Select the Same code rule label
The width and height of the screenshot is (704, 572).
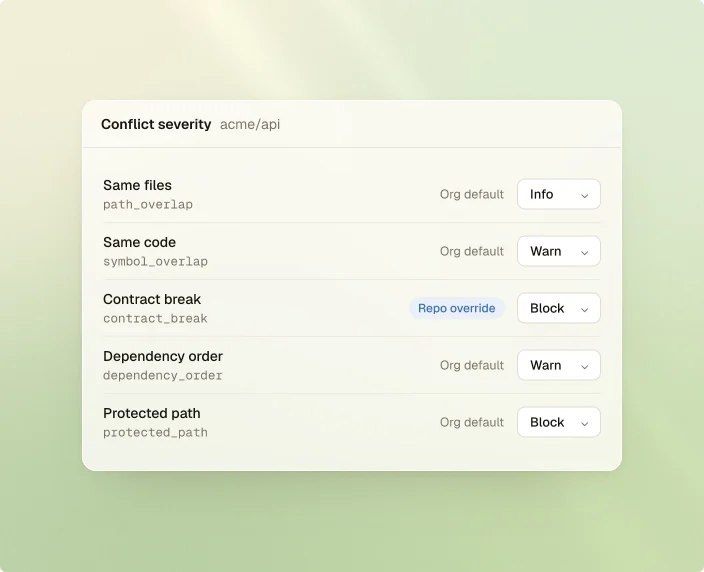(139, 242)
